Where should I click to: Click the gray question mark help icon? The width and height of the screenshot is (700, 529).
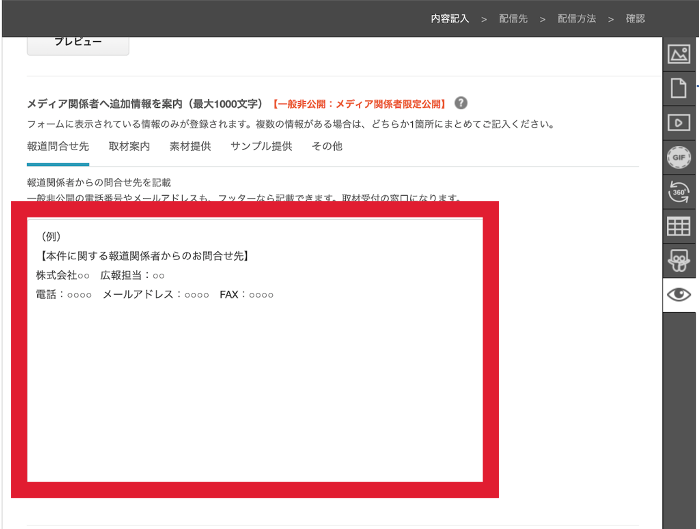(x=461, y=103)
